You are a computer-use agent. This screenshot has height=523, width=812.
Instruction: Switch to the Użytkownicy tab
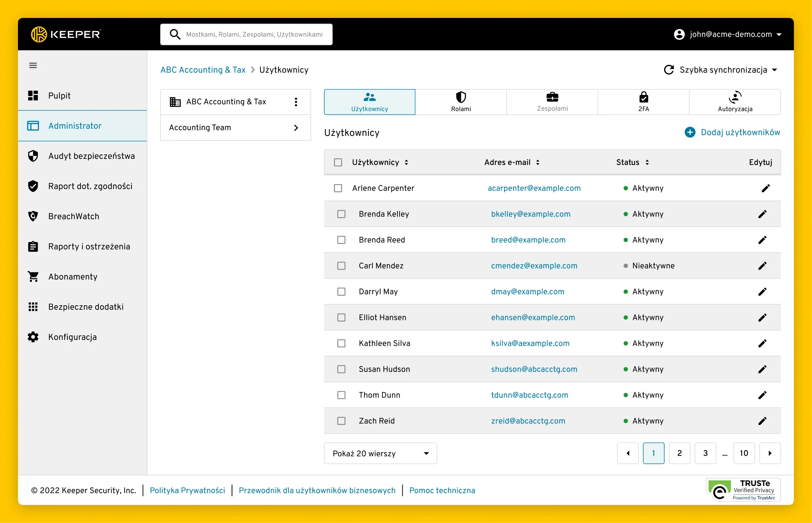370,101
